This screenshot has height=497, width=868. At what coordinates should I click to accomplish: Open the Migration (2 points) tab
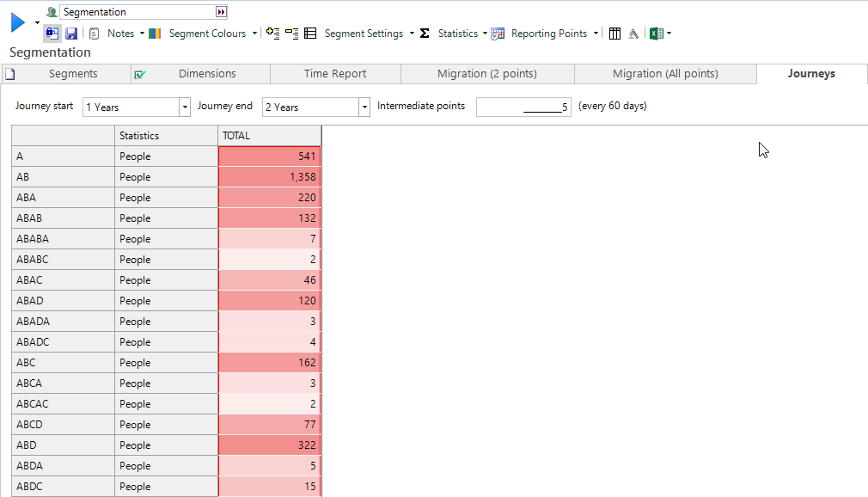[x=486, y=74]
